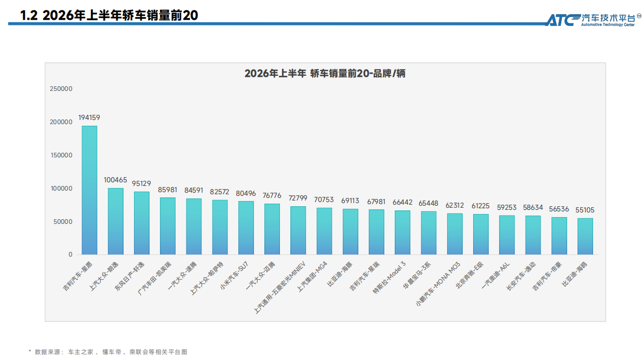Select the y-axis value 100000

[x=61, y=189]
